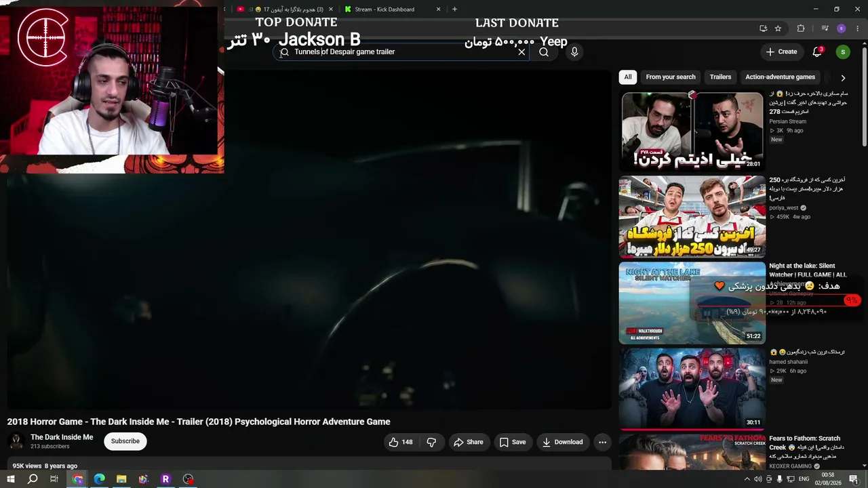Click the video player area
868x488 pixels.
309,239
